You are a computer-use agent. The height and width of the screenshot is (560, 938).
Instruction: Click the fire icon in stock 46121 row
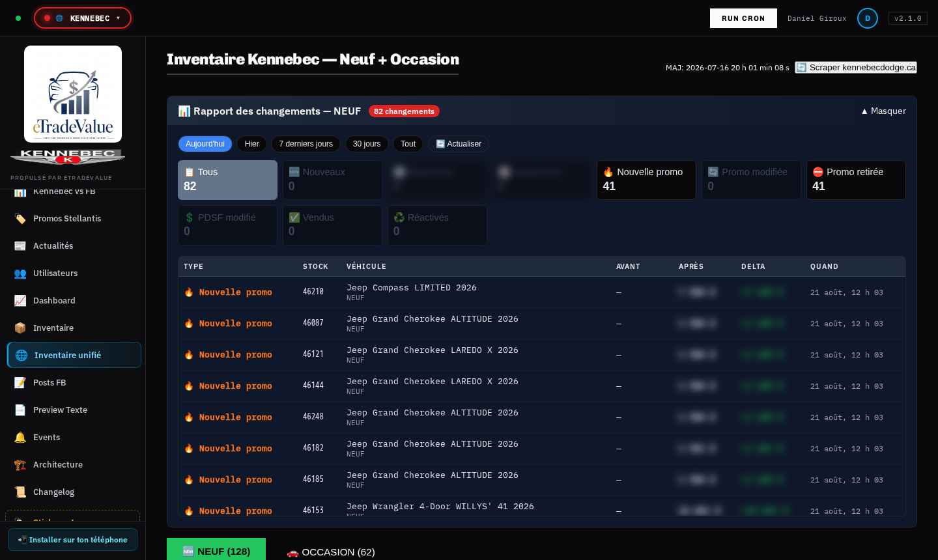coord(189,355)
